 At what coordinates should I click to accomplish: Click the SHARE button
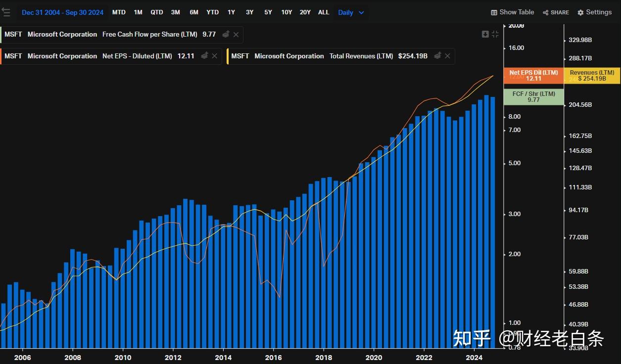click(x=556, y=12)
